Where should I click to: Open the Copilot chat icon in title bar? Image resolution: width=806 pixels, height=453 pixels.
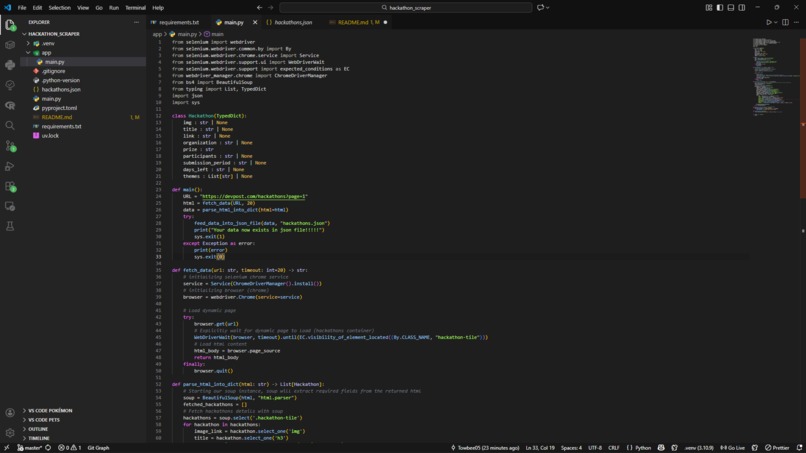[x=540, y=8]
